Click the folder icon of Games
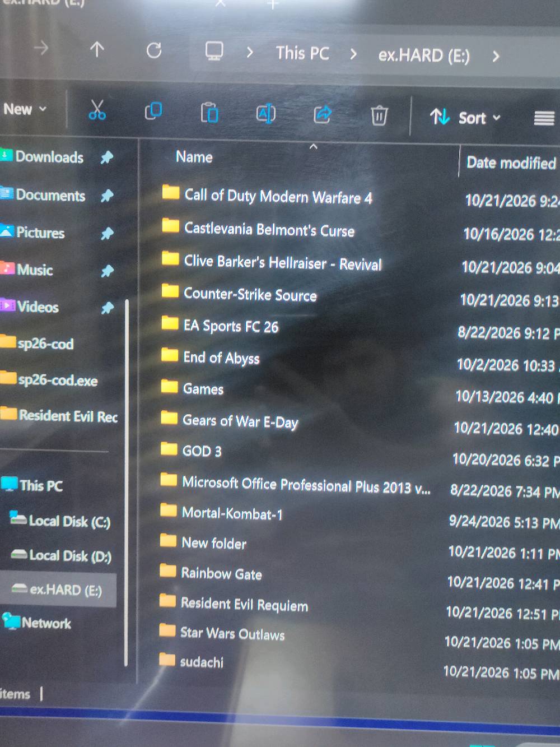 click(169, 387)
